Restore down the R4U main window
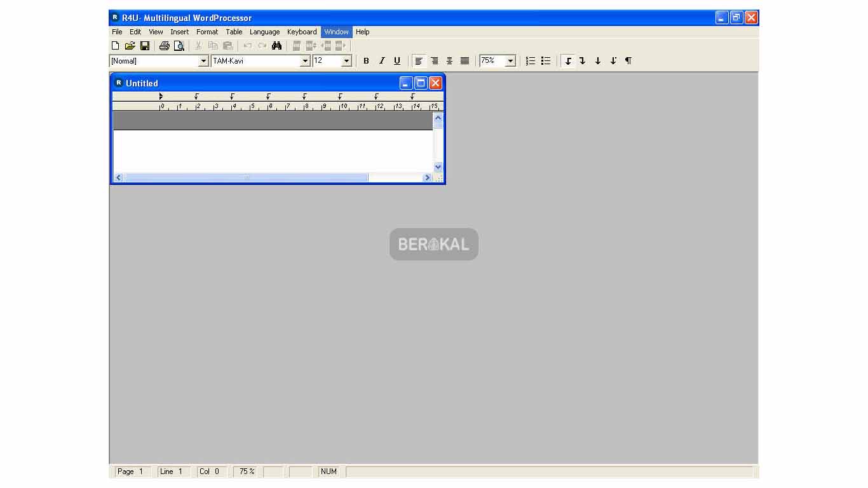The height and width of the screenshot is (488, 868). (736, 18)
